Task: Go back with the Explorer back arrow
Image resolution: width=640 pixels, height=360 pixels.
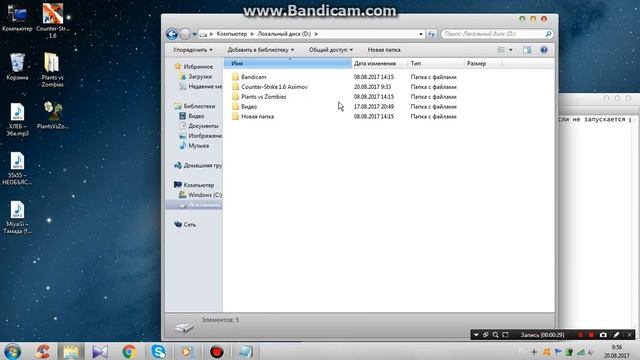Action: 172,34
